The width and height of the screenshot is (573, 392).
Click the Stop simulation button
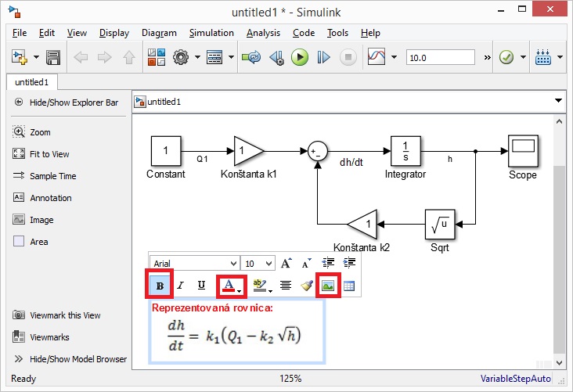pyautogui.click(x=348, y=57)
